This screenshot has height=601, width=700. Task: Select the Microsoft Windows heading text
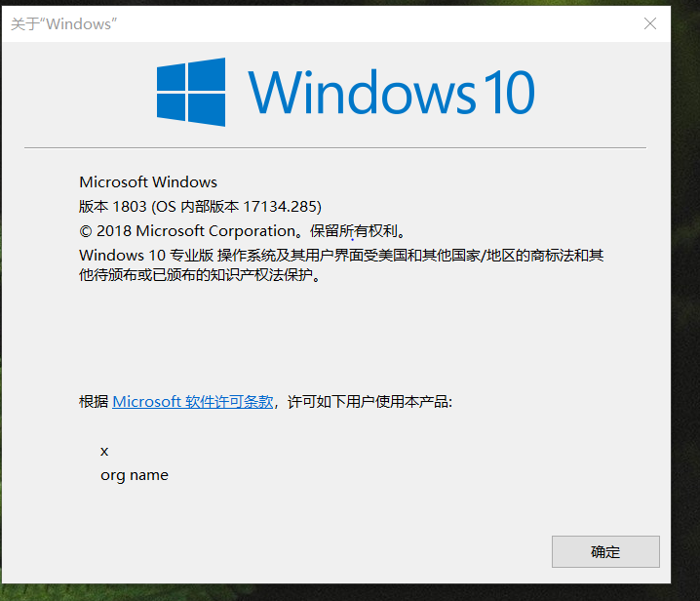[x=148, y=181]
